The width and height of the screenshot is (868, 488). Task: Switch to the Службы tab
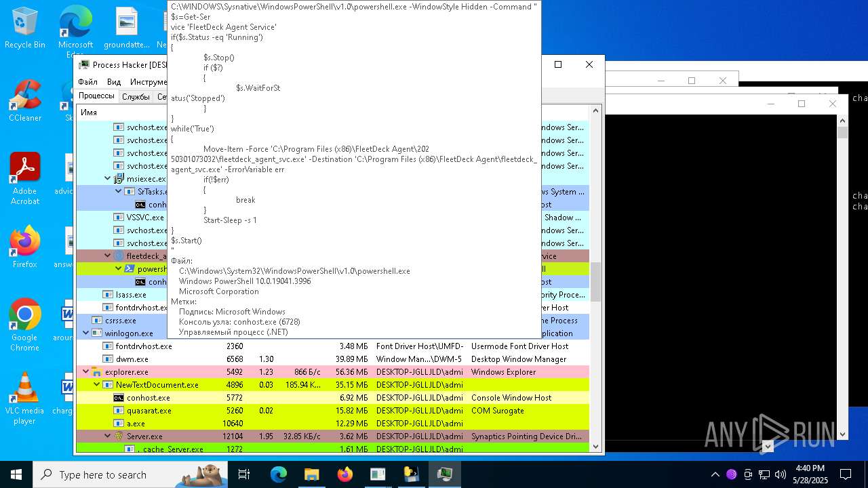click(136, 97)
